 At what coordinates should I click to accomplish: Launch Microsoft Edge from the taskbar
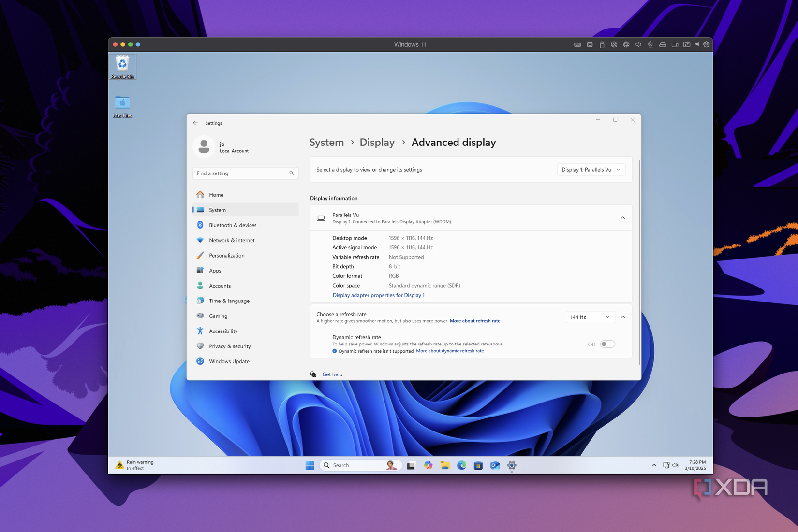[461, 465]
